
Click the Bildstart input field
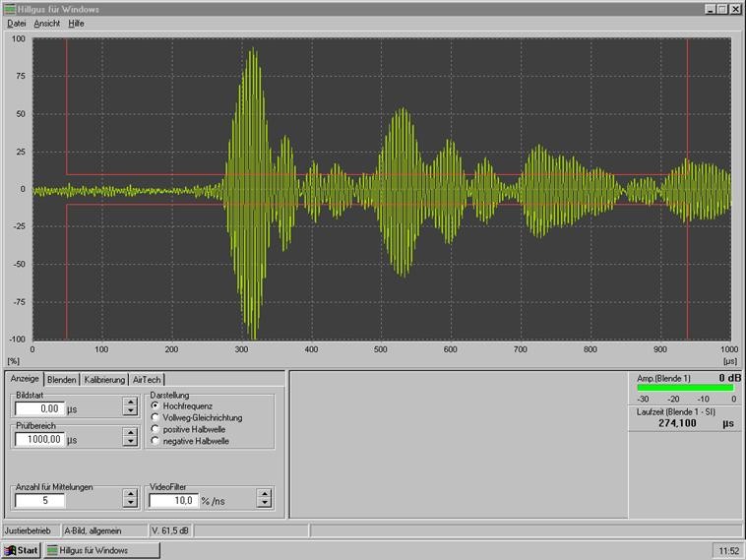39,408
